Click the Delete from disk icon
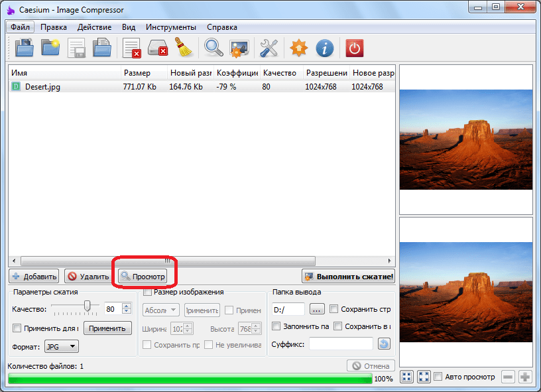Viewport: 541px width, 392px height. coord(158,48)
